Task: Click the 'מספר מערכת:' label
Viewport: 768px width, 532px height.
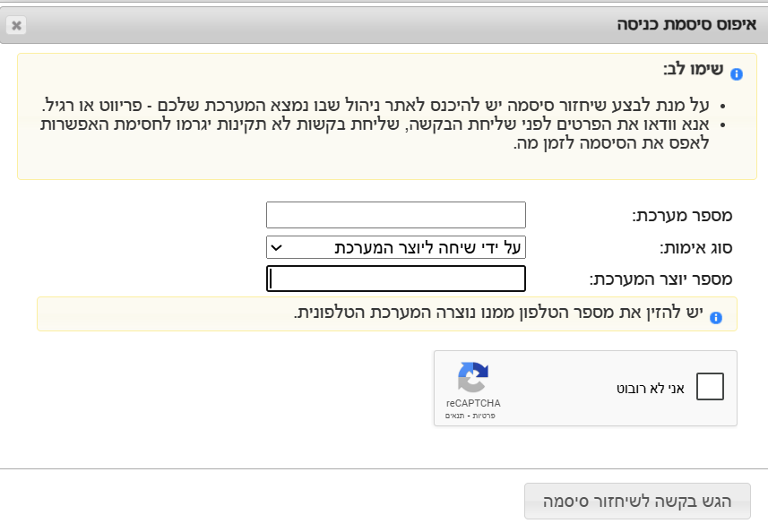Action: [682, 216]
